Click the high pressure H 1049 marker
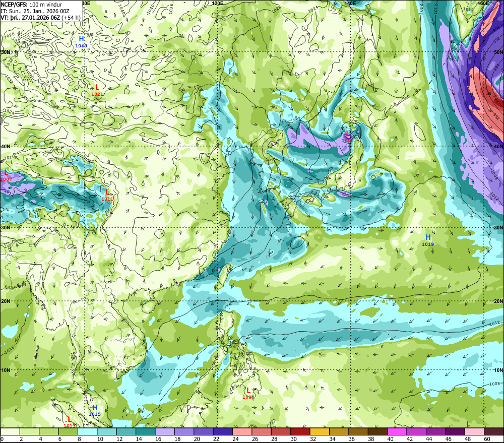This screenshot has width=504, height=443. click(x=81, y=42)
